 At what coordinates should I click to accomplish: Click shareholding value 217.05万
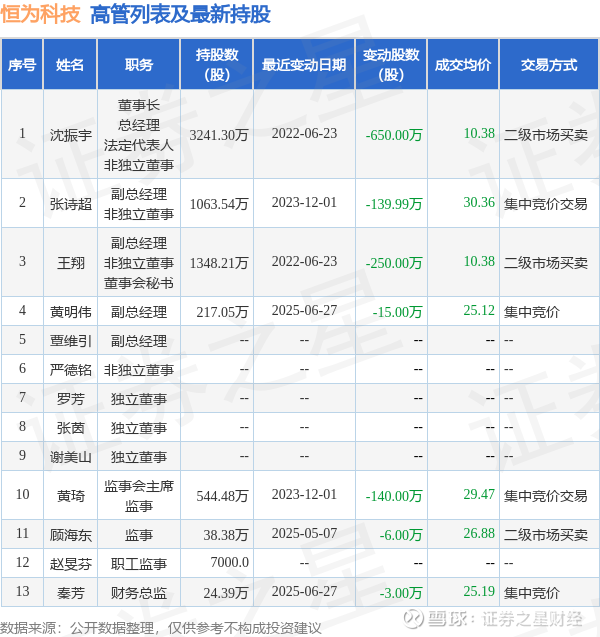click(222, 312)
